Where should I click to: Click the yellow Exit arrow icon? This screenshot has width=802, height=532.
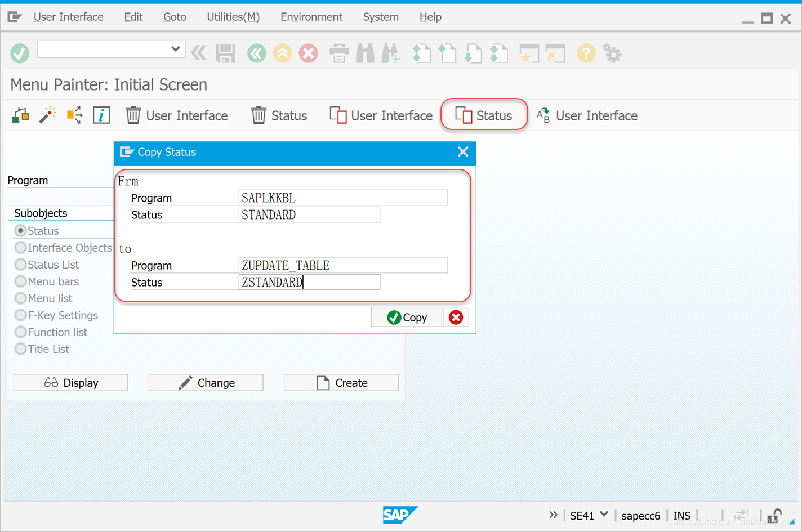283,53
